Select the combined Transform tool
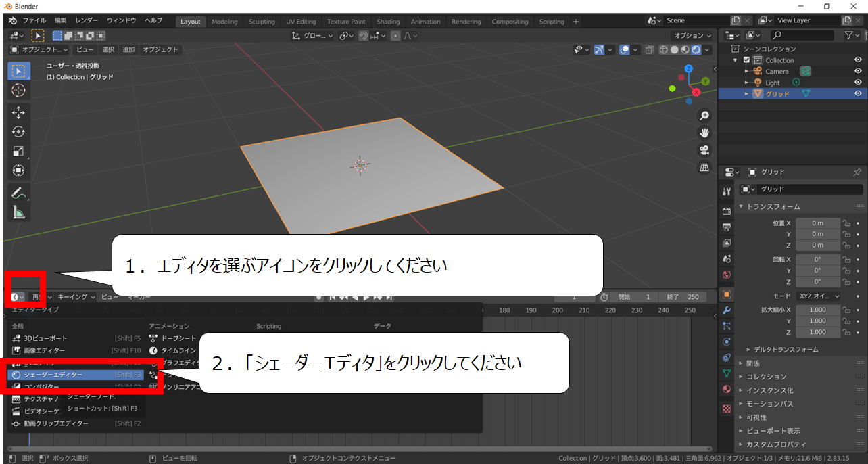Image resolution: width=868 pixels, height=464 pixels. tap(19, 170)
